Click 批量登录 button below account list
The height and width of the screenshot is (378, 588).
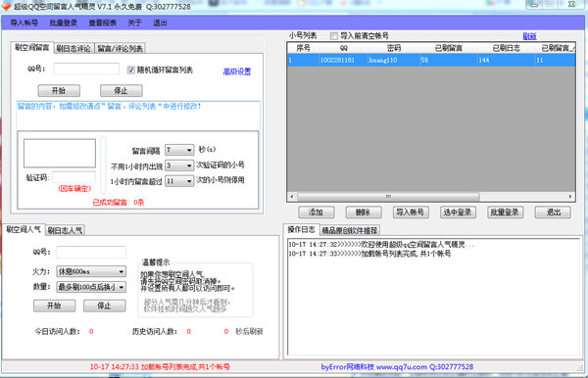click(505, 213)
